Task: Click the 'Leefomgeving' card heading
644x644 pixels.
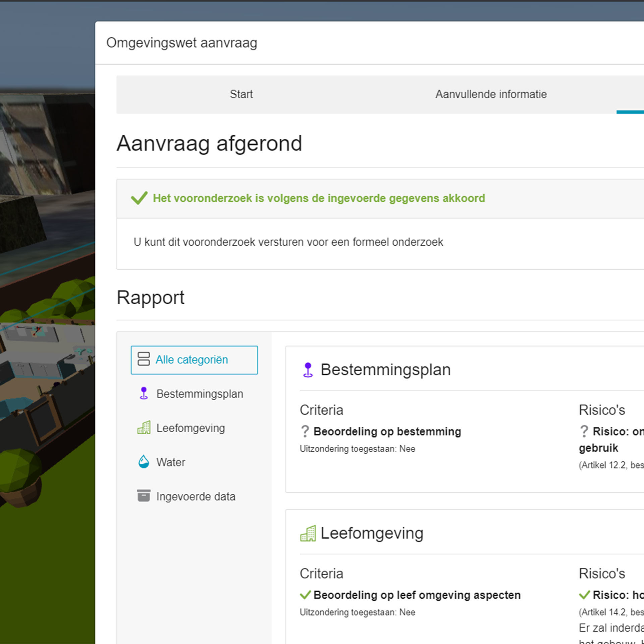Action: (372, 533)
